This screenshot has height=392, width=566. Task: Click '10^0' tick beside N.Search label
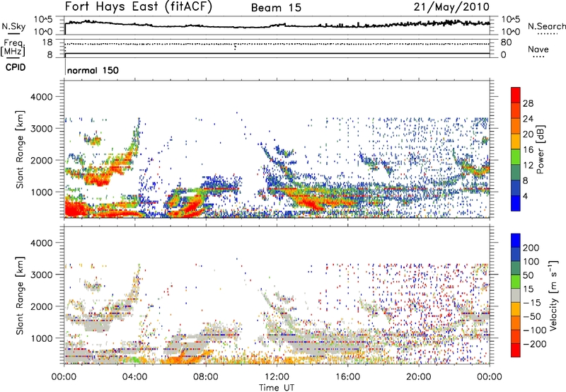click(511, 32)
